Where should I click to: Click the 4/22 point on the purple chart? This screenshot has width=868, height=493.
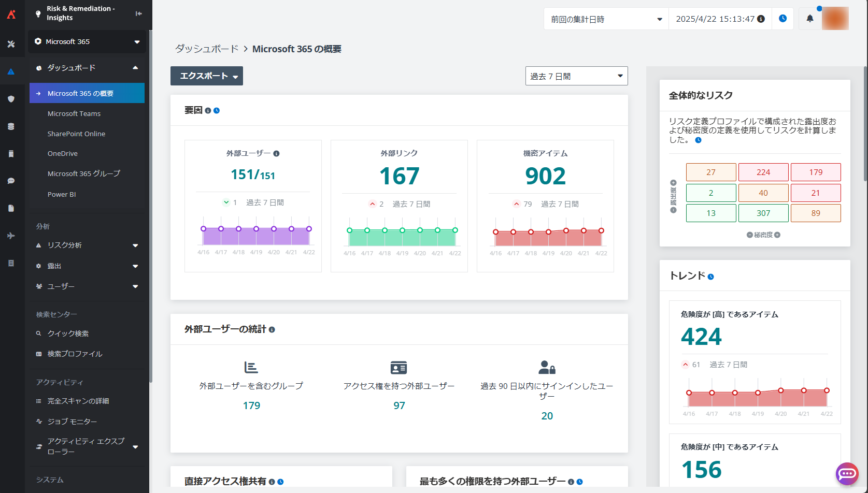(x=309, y=228)
